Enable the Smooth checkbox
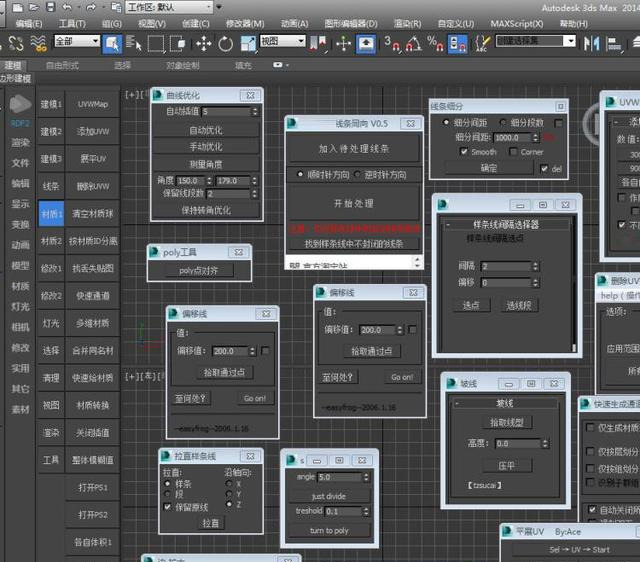Image resolution: width=640 pixels, height=562 pixels. pos(464,152)
